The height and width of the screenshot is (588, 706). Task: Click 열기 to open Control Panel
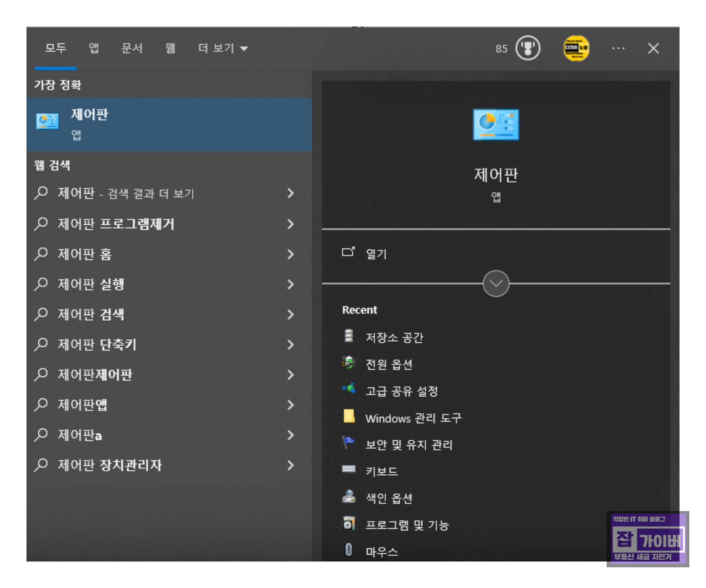(376, 253)
